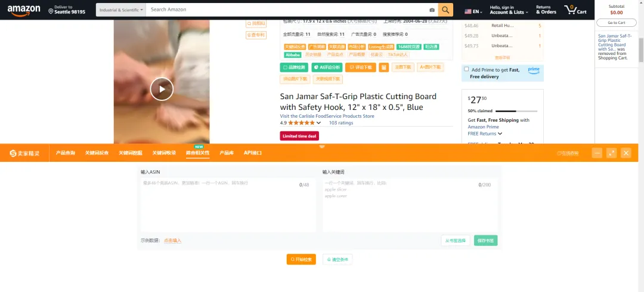Open San Jamar cart sidebar product link
This screenshot has width=644, height=292.
pyautogui.click(x=615, y=43)
